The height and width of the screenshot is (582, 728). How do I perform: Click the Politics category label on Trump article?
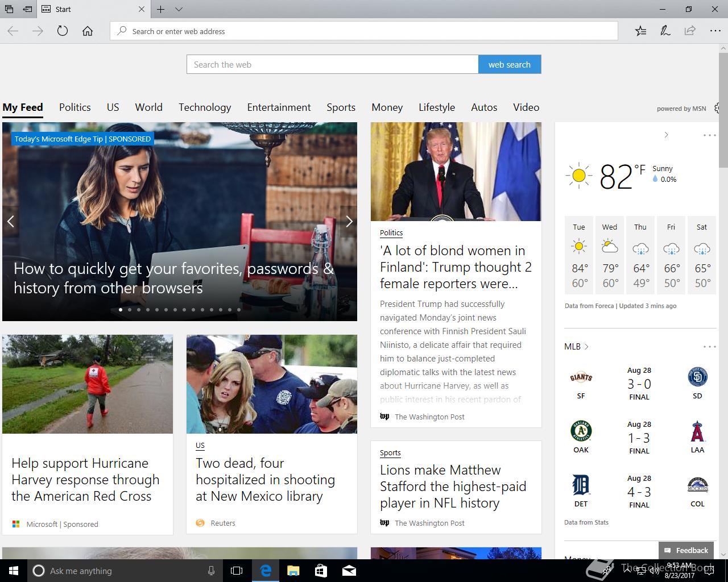pyautogui.click(x=391, y=233)
